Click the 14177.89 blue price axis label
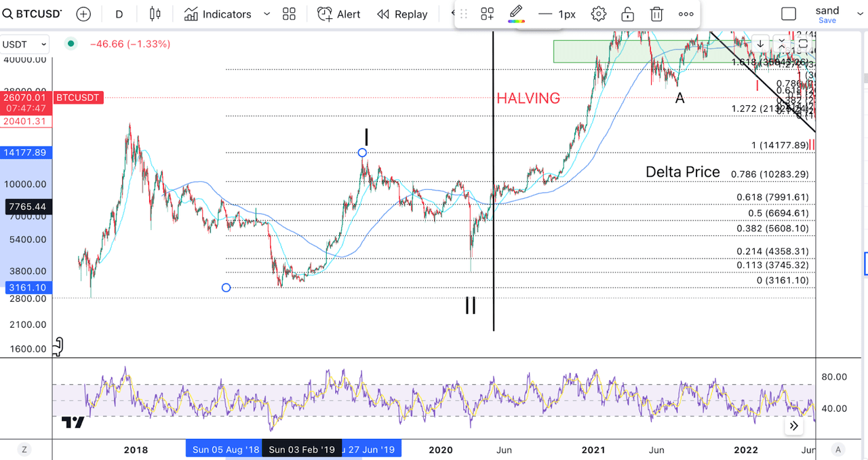This screenshot has width=868, height=460. tap(26, 153)
